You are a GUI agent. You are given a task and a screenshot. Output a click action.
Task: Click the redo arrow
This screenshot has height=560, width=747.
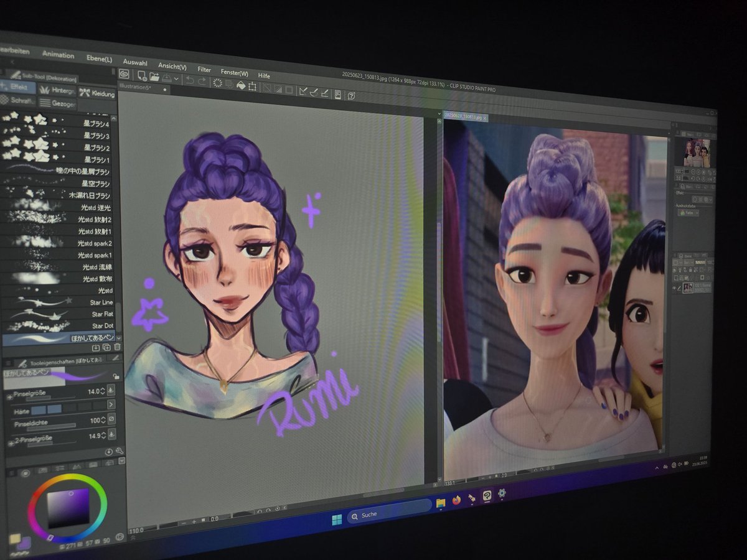(202, 81)
